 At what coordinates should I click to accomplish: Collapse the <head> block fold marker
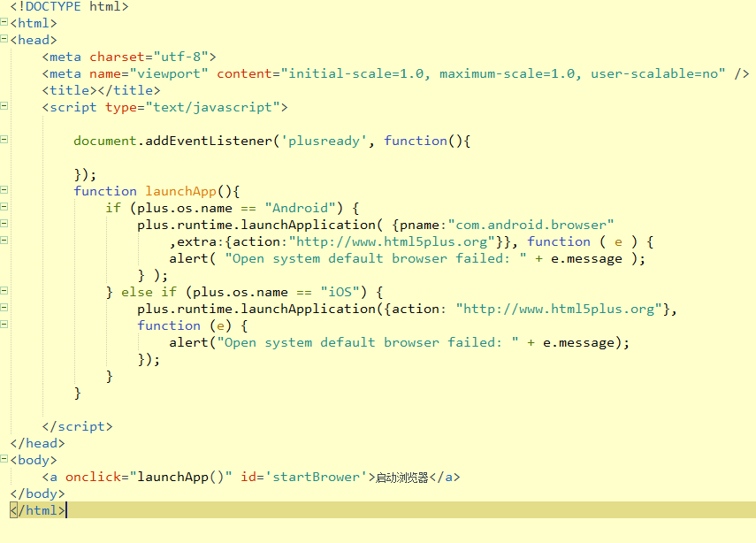[x=4, y=39]
